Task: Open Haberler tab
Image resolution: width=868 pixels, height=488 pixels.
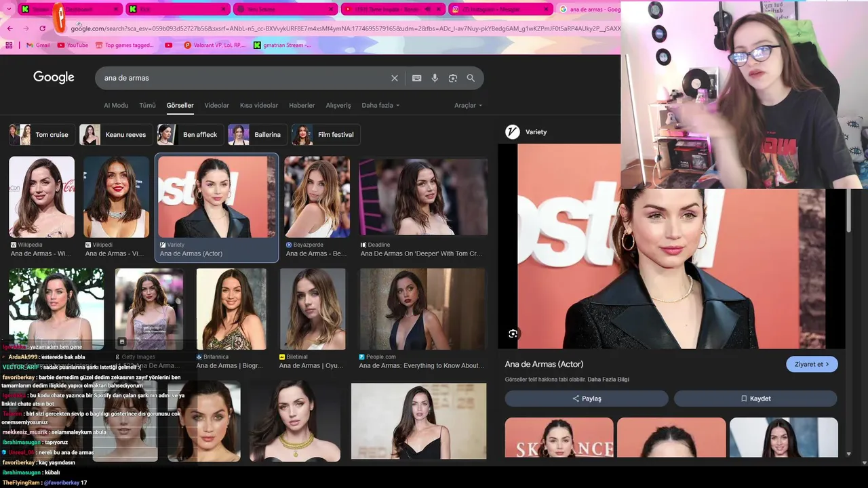Action: point(302,106)
